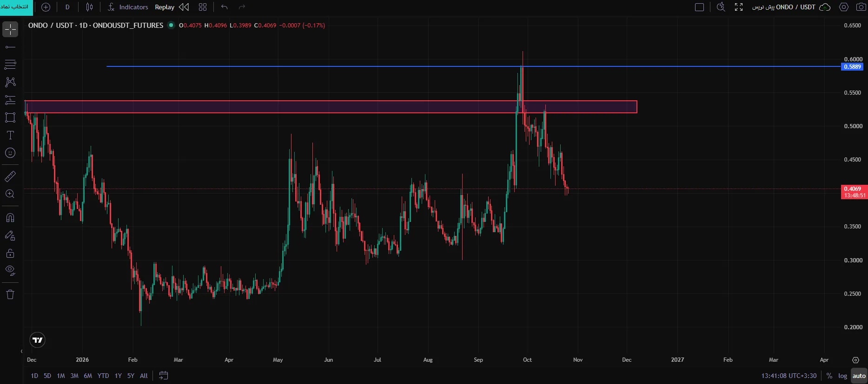Open the layout grid selector
This screenshot has width=868, height=384.
203,7
